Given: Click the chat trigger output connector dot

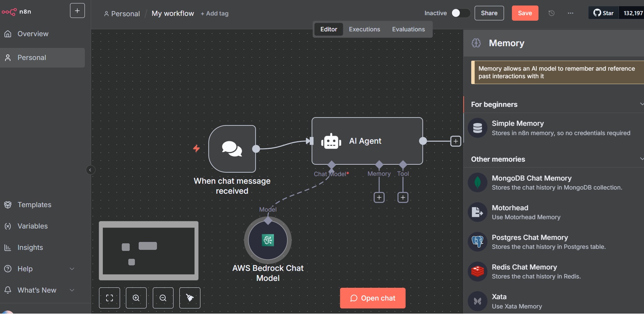Looking at the screenshot, I should (256, 149).
